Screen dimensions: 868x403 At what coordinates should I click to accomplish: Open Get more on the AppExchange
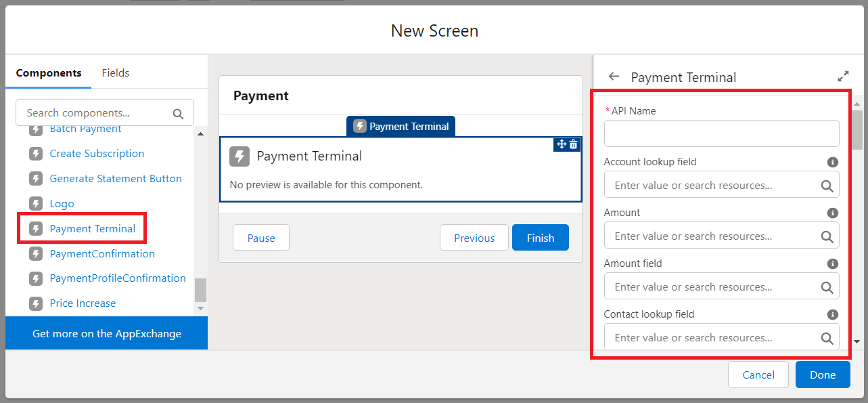tap(107, 333)
